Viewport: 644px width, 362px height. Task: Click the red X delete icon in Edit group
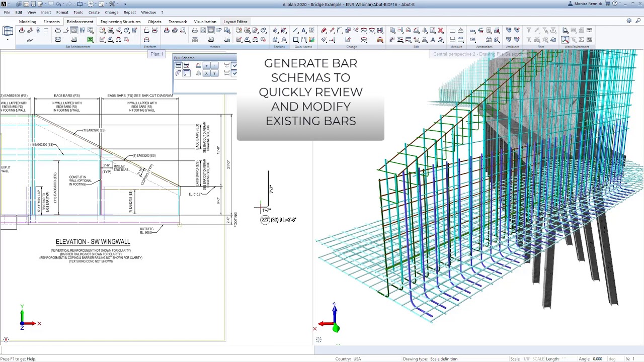pyautogui.click(x=440, y=31)
